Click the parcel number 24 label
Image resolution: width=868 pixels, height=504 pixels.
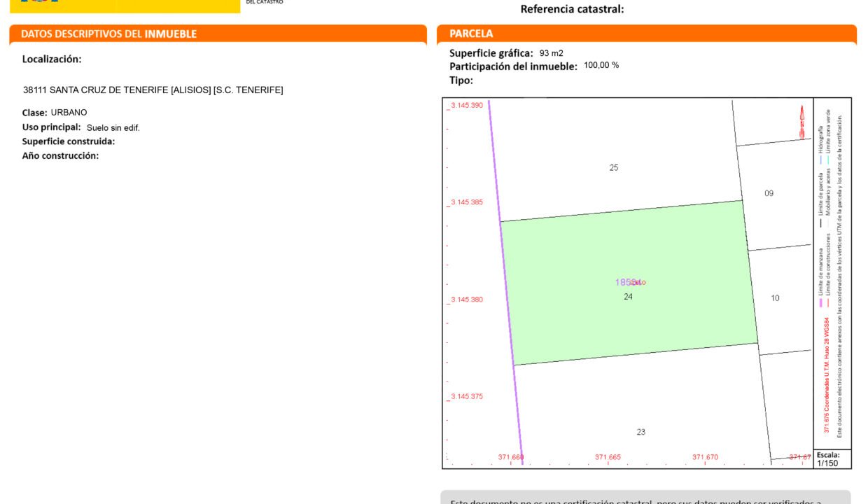[x=628, y=297]
